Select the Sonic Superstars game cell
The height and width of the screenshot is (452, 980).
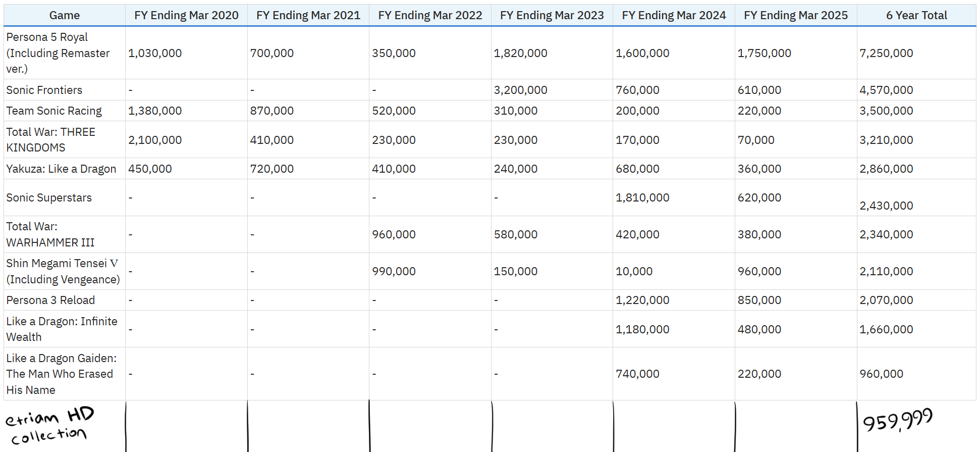tap(65, 197)
